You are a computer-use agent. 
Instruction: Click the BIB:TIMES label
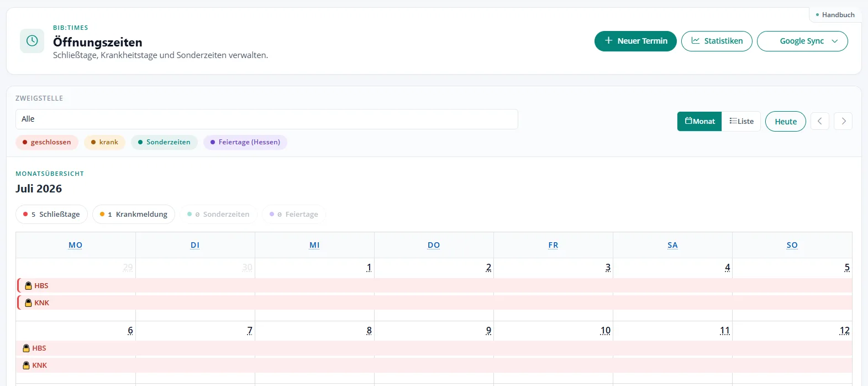coord(71,28)
